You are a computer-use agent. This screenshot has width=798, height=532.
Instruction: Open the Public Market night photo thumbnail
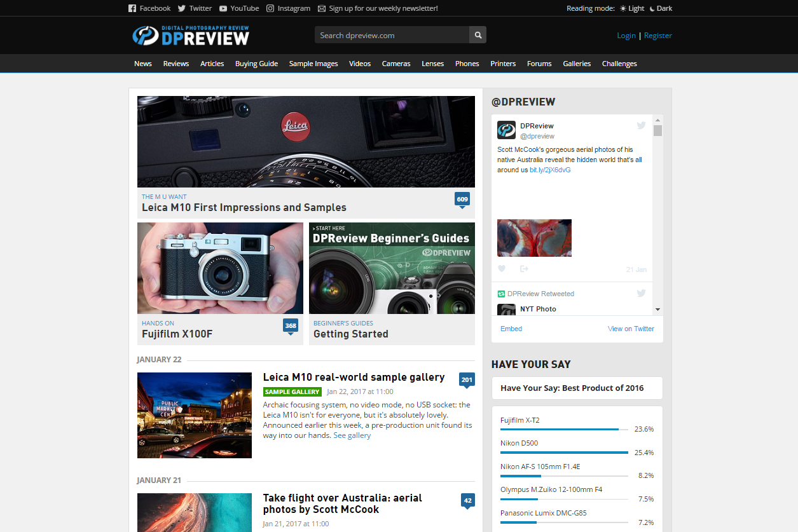click(x=195, y=415)
